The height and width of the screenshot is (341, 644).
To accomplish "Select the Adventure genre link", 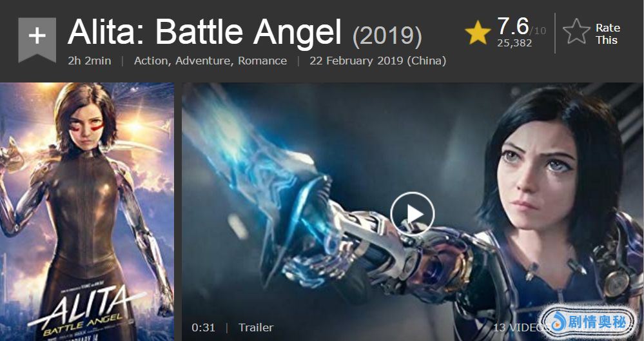I will [205, 61].
